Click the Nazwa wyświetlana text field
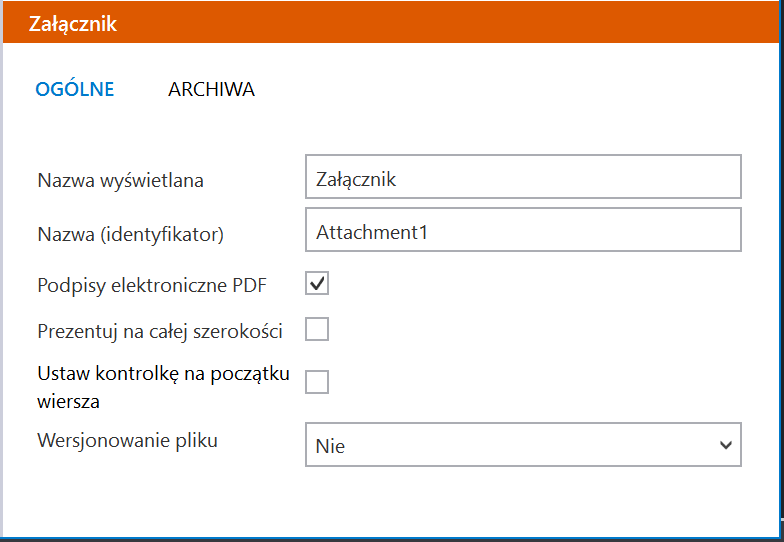 click(523, 176)
